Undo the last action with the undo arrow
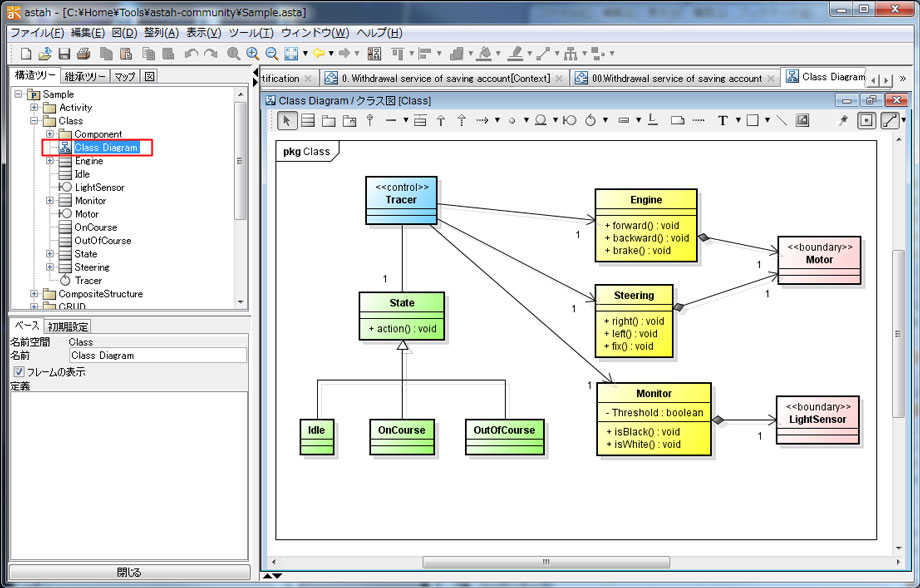 pyautogui.click(x=191, y=54)
